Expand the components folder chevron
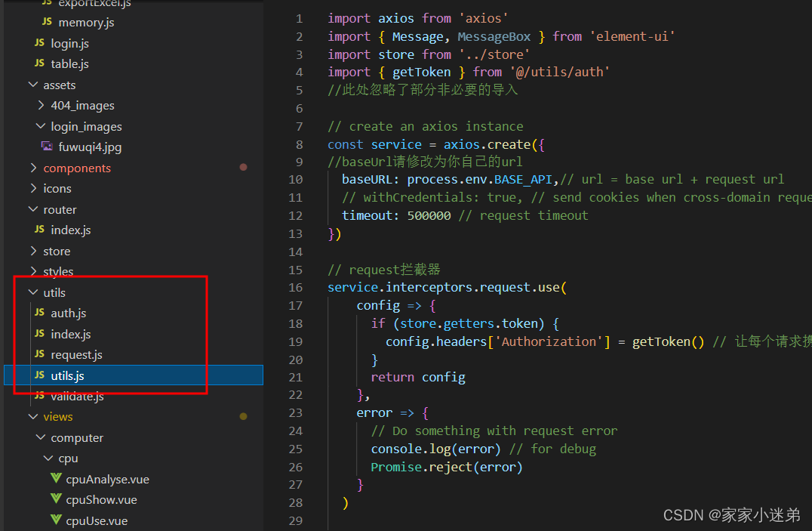 click(x=33, y=168)
